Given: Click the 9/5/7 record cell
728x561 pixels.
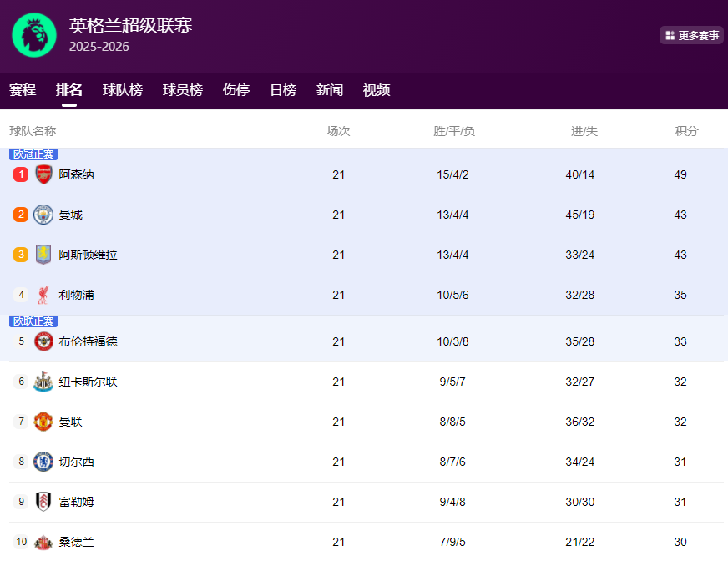Looking at the screenshot, I should pos(452,382).
